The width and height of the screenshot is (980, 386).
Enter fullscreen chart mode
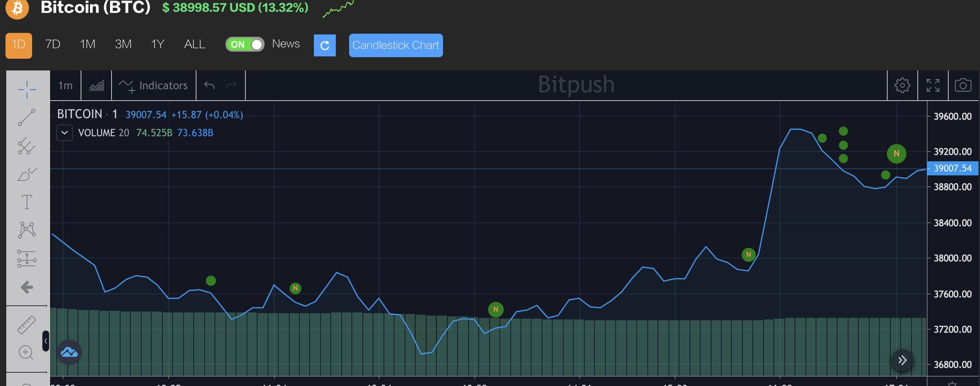click(933, 85)
